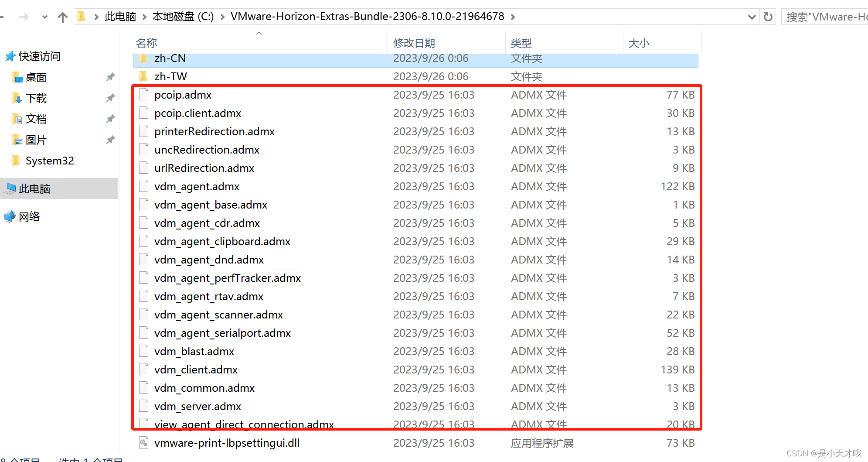Image resolution: width=868 pixels, height=462 pixels.
Task: Go up one folder level arrow
Action: (63, 17)
